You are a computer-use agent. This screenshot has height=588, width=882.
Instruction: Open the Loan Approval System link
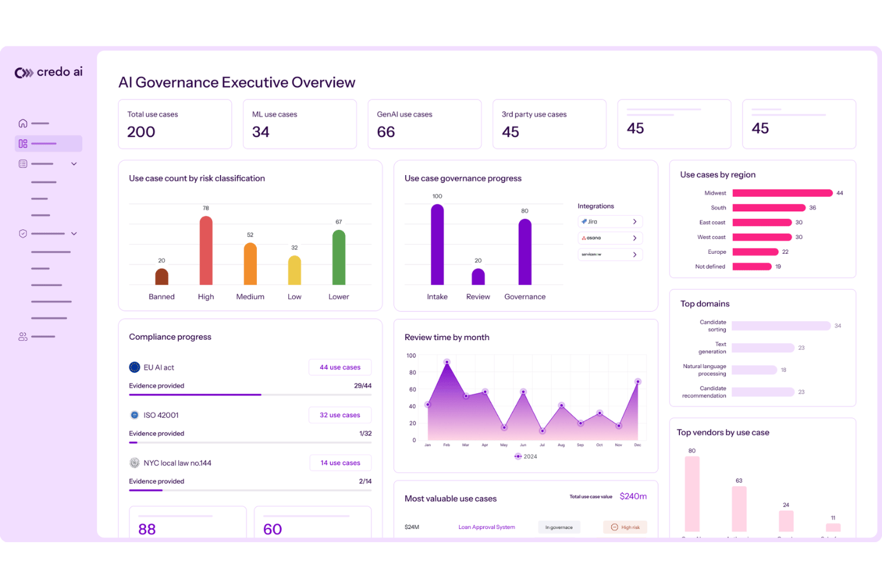(x=486, y=527)
